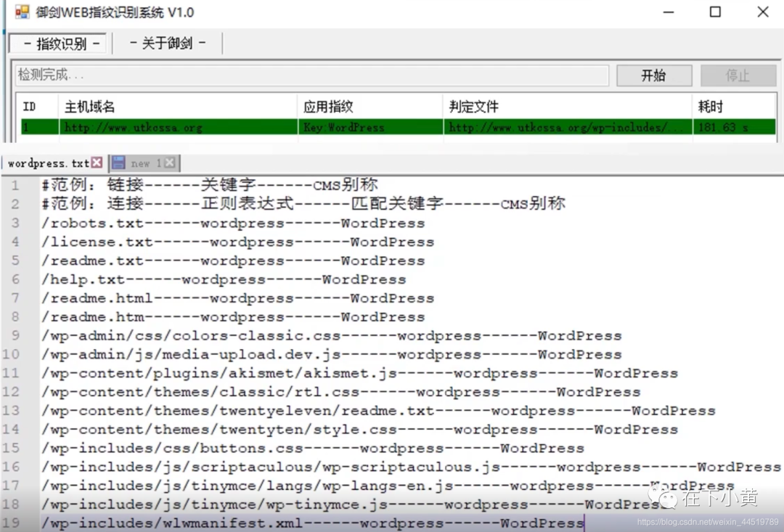Switch to the wordpress.txt editor tab

click(49, 163)
